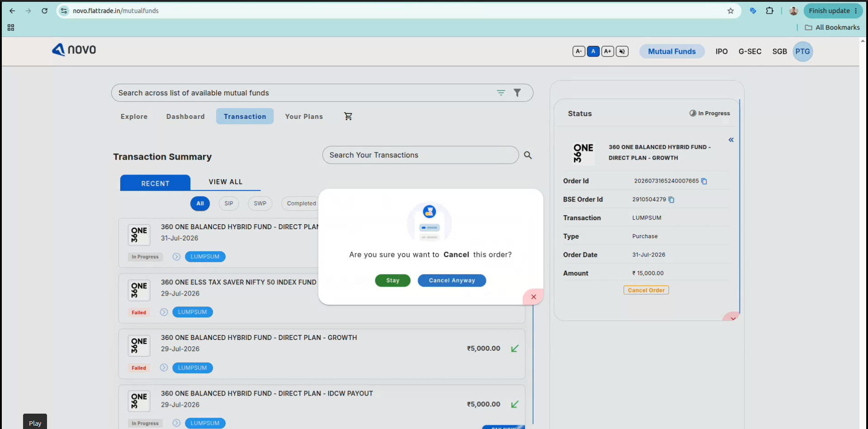Click the circled arrow icon in the 31-Jul-2026 row
The image size is (868, 429).
pyautogui.click(x=176, y=257)
